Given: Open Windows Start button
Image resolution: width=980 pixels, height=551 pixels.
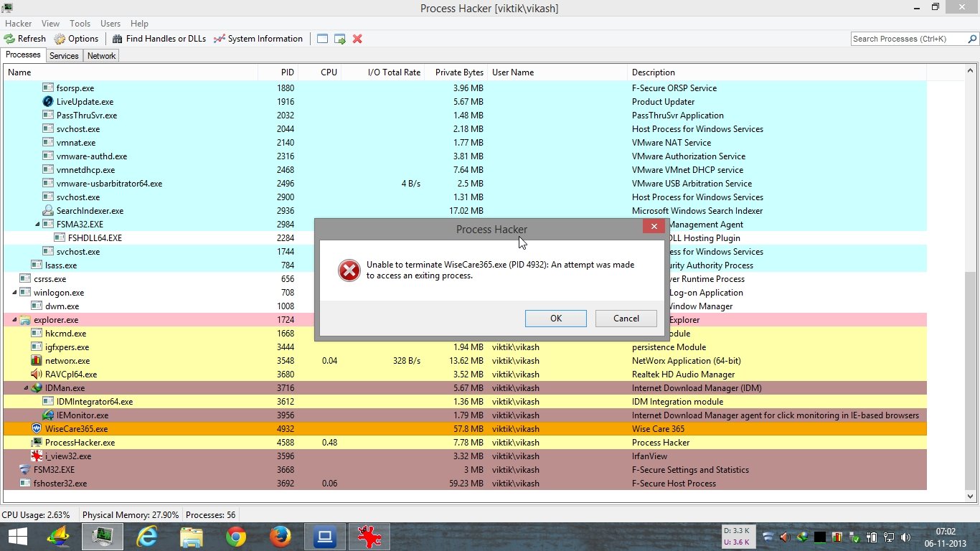Looking at the screenshot, I should coord(17,537).
